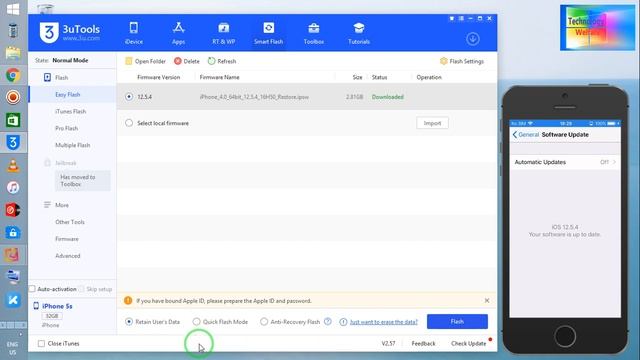Tap General back button on phone
The height and width of the screenshot is (360, 640).
[526, 135]
